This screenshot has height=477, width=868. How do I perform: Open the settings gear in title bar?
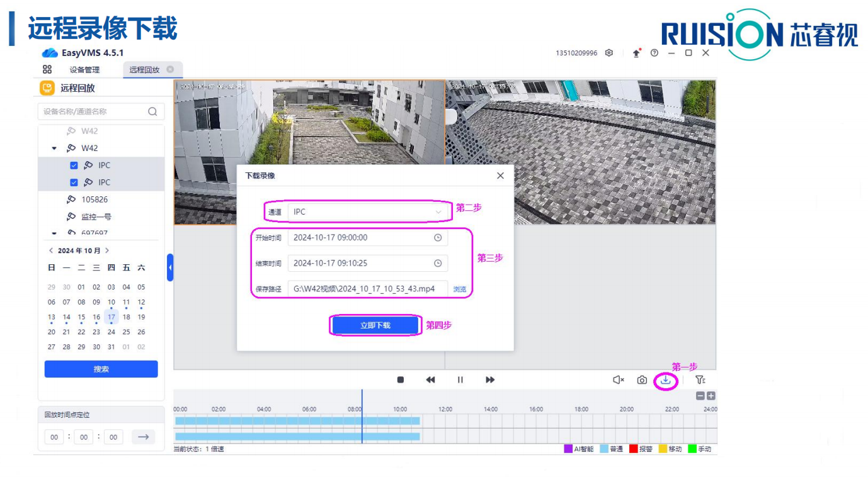click(609, 53)
